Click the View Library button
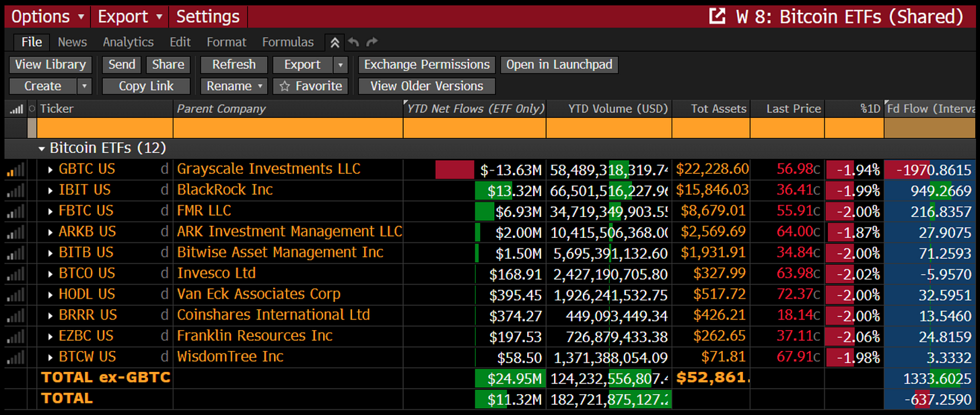This screenshot has height=415, width=980. tap(50, 65)
